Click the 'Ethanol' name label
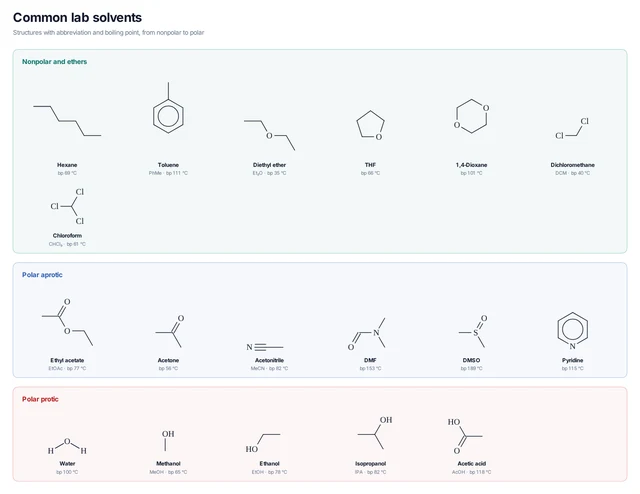This screenshot has height=494, width=640. (x=269, y=463)
